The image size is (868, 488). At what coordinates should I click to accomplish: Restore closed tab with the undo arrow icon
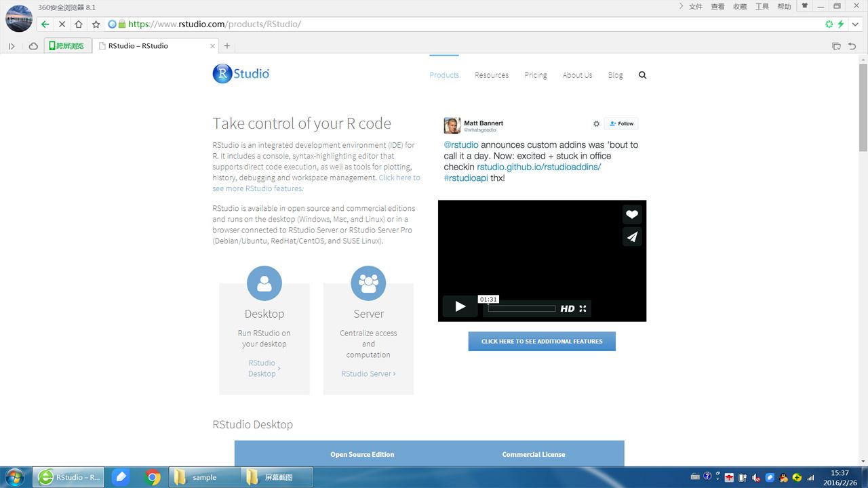pyautogui.click(x=852, y=46)
